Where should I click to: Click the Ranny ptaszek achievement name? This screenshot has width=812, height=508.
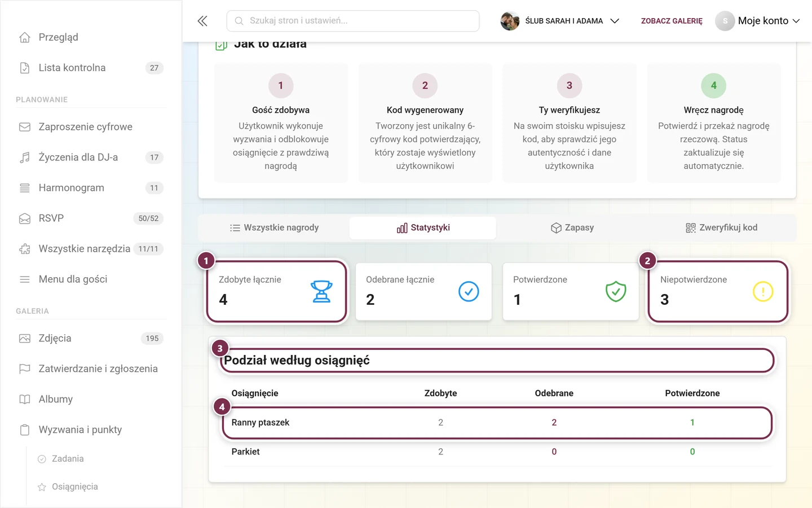click(x=261, y=423)
